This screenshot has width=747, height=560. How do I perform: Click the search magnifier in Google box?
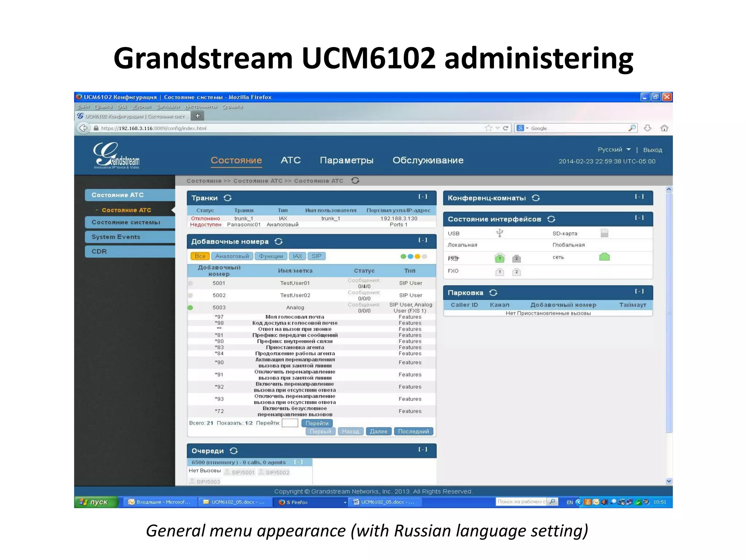pos(632,128)
